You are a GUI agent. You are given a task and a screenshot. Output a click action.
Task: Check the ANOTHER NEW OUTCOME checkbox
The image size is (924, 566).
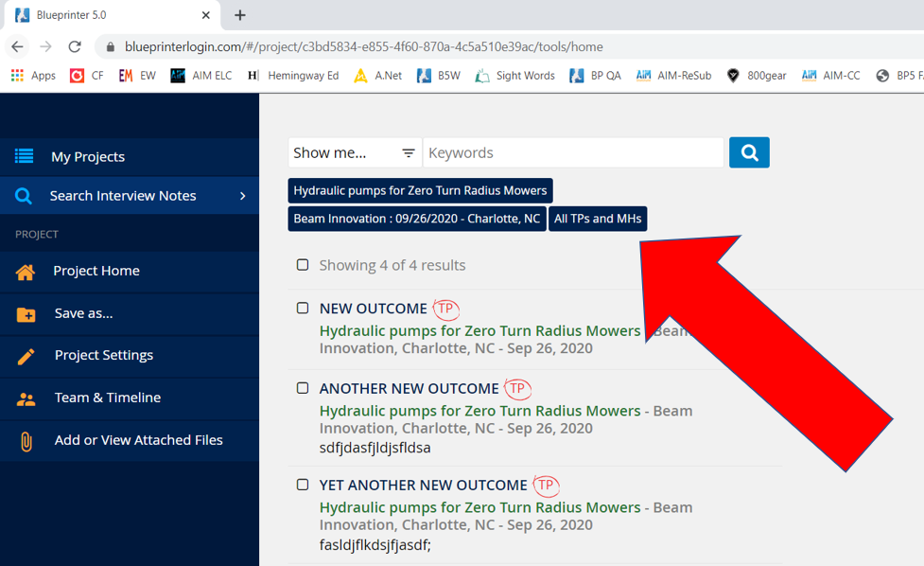click(303, 388)
